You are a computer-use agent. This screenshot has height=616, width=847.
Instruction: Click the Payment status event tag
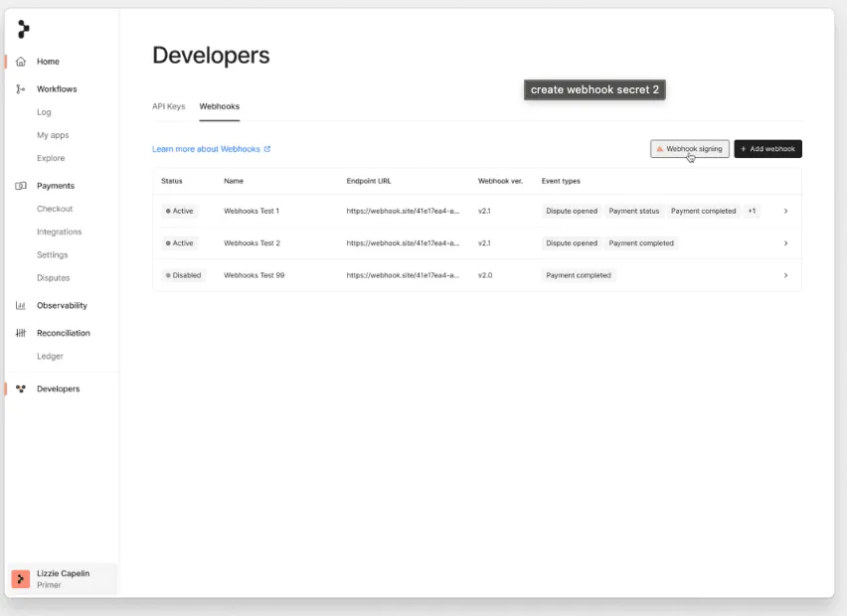[x=634, y=211]
